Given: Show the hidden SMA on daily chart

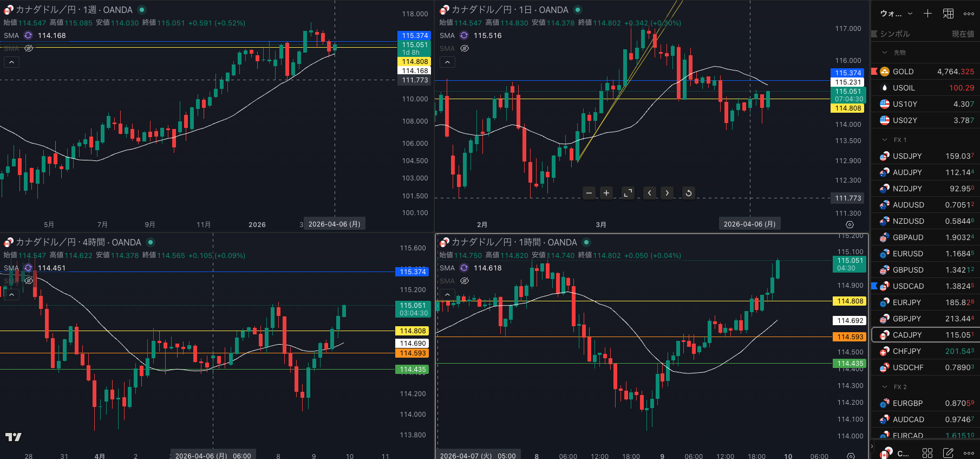Looking at the screenshot, I should pyautogui.click(x=465, y=48).
